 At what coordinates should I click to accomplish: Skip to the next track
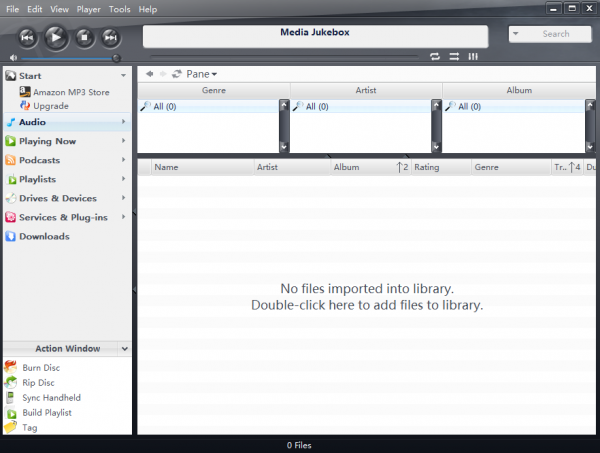click(111, 37)
